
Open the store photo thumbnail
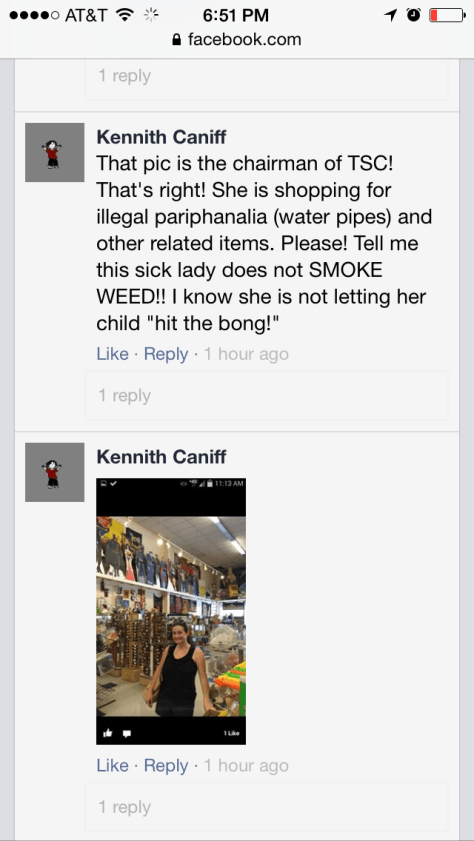[x=171, y=611]
